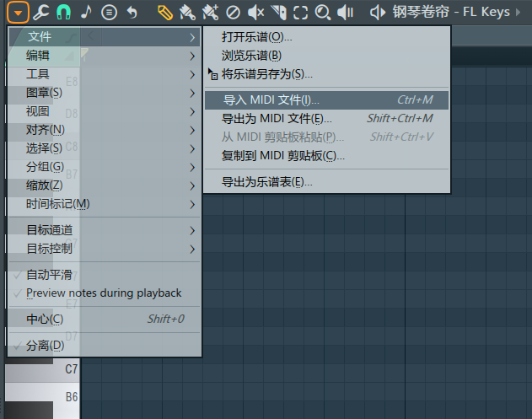Select the pencil draw tool
This screenshot has height=419, width=532.
[x=164, y=12]
